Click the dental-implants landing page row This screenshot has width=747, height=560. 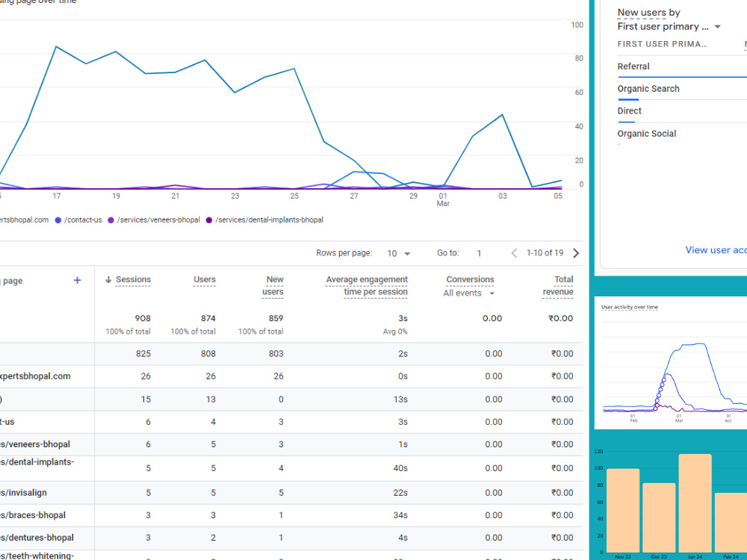coord(291,468)
